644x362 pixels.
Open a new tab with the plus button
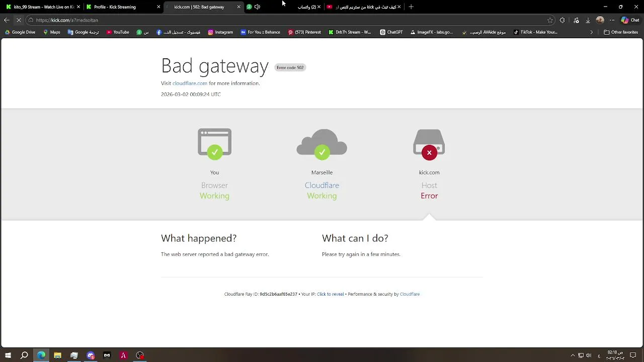tap(411, 7)
